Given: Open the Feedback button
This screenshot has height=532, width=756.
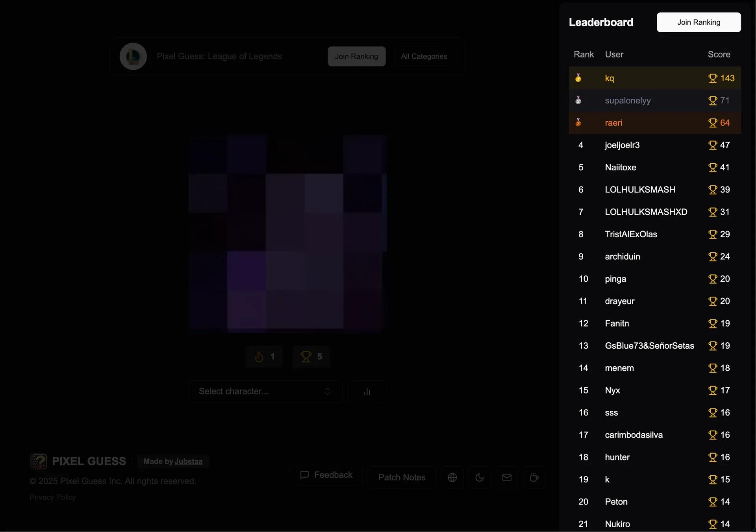Looking at the screenshot, I should (x=326, y=475).
